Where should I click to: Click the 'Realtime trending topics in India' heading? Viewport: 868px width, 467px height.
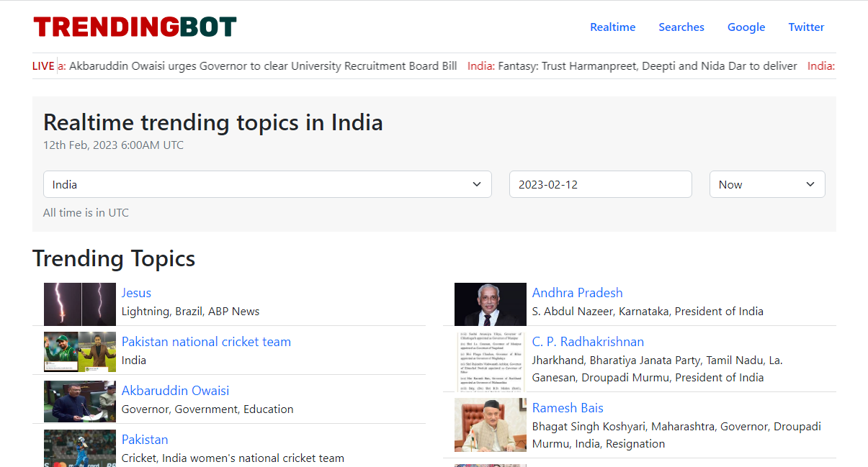point(213,122)
